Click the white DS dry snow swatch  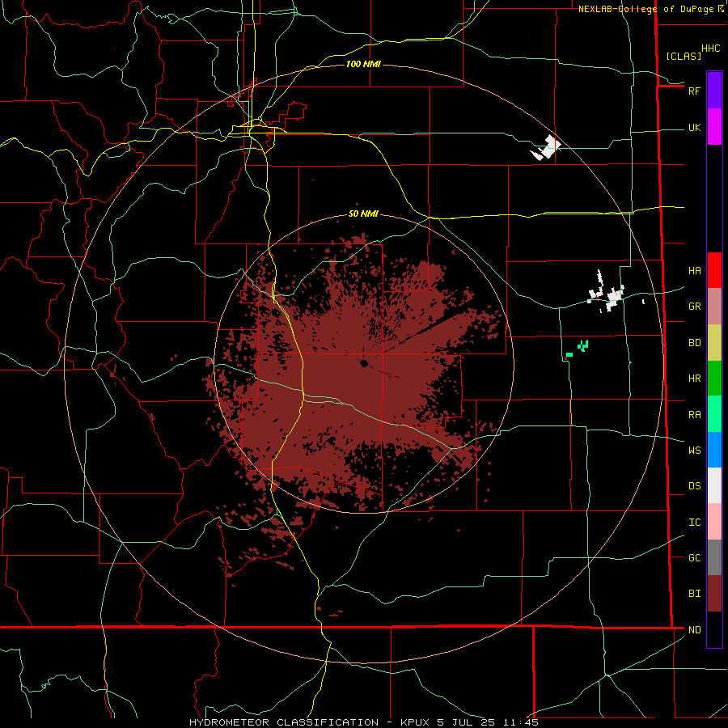click(x=714, y=485)
